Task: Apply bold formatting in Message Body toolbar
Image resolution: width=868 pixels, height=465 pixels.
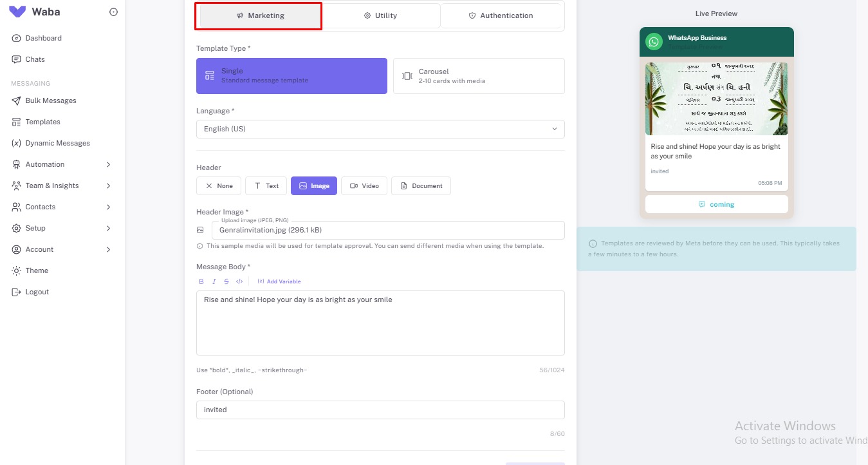Action: click(201, 281)
